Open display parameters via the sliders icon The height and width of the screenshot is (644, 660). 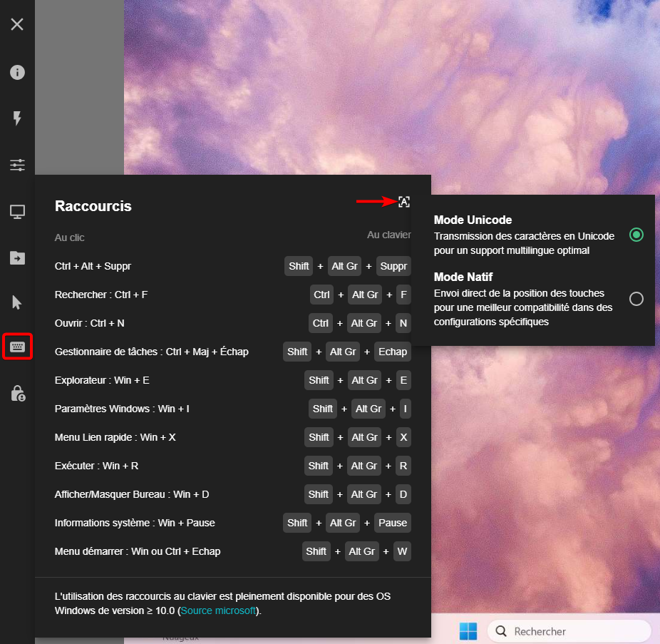click(x=16, y=165)
